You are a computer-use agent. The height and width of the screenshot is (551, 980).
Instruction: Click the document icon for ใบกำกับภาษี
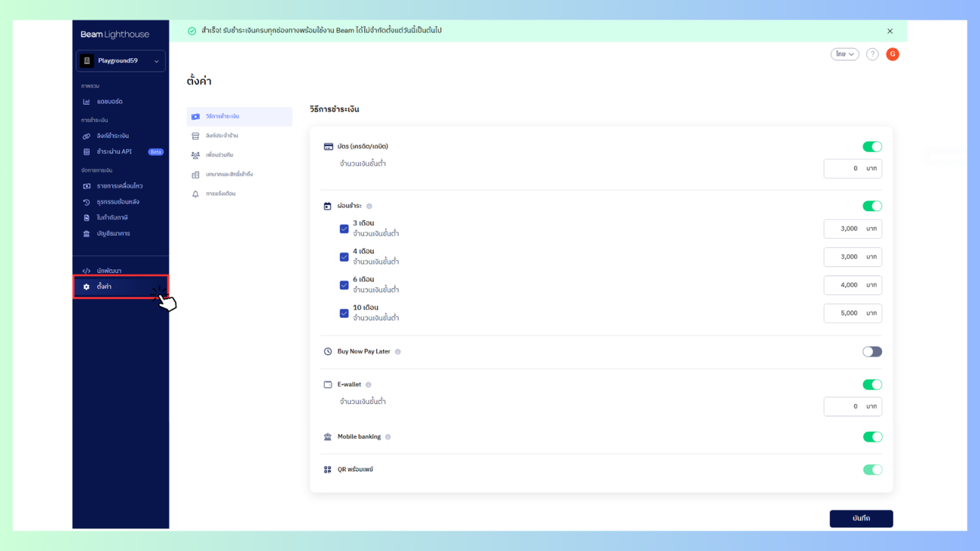(x=87, y=218)
